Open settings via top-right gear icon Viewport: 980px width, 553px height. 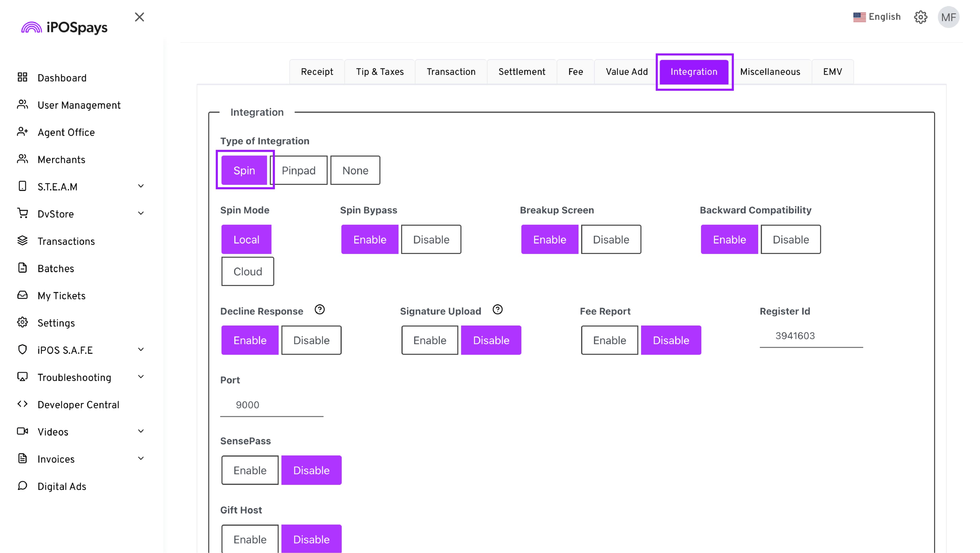pos(920,17)
